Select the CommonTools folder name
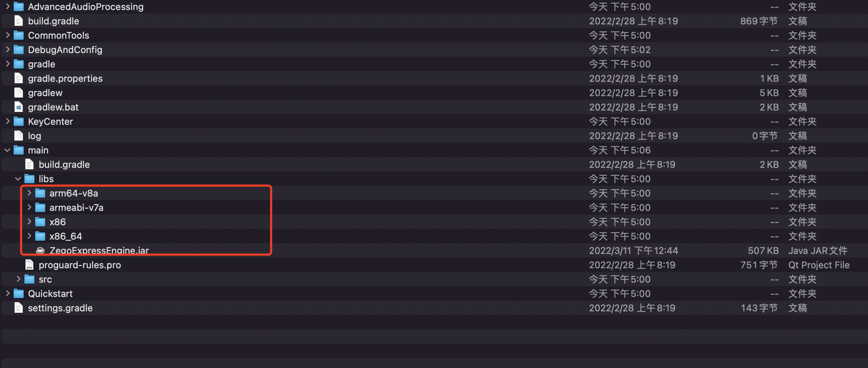868x368 pixels. (x=58, y=36)
